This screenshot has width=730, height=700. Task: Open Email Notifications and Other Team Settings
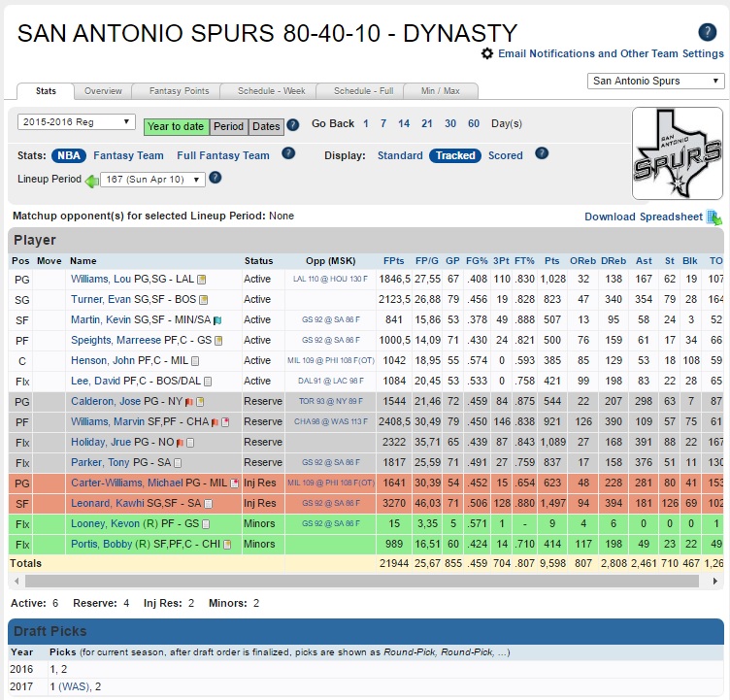(611, 53)
